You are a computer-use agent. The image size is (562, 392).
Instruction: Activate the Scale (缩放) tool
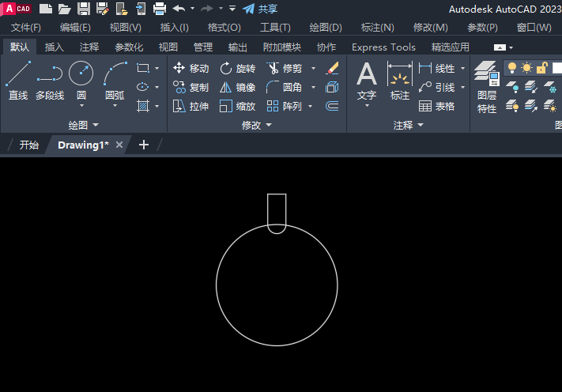[237, 106]
